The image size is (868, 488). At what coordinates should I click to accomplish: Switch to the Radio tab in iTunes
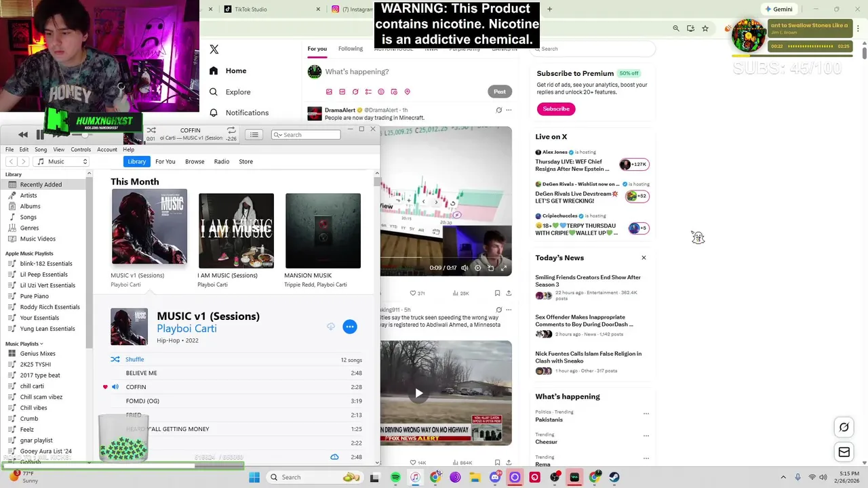(x=222, y=161)
